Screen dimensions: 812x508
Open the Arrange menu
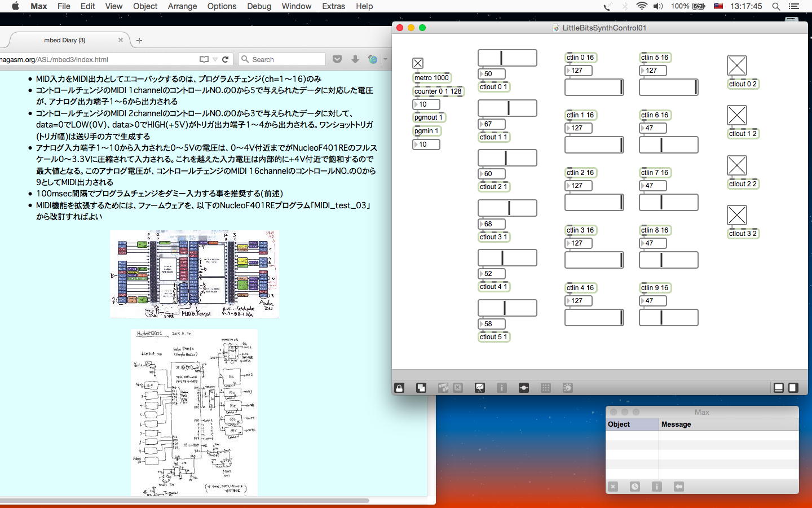tap(182, 6)
